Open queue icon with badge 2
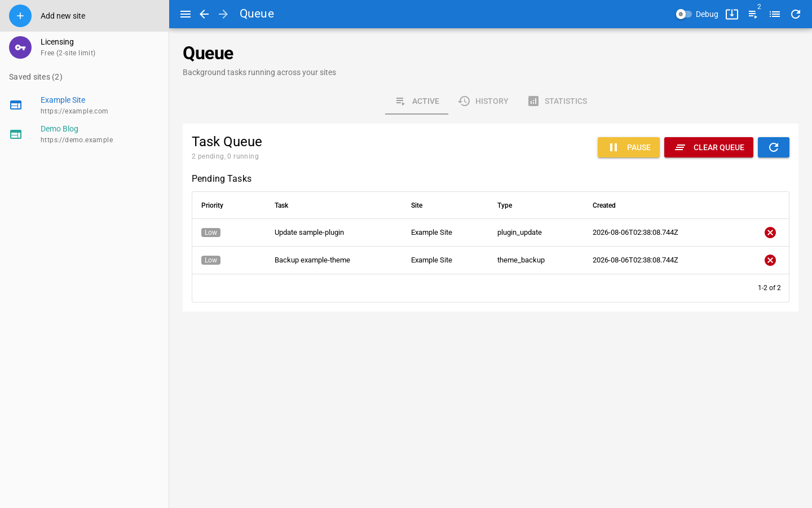The height and width of the screenshot is (508, 812). point(753,14)
